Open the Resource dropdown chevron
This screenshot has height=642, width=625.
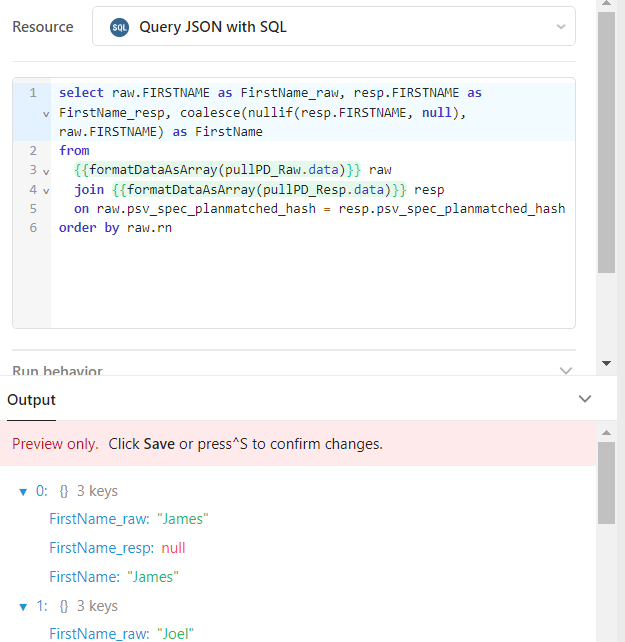click(560, 27)
